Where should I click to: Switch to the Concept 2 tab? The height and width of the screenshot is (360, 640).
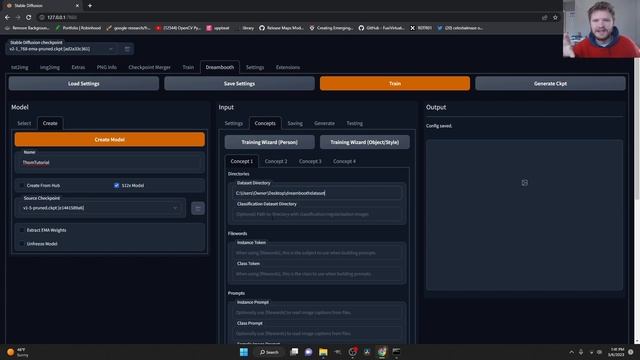click(x=276, y=161)
